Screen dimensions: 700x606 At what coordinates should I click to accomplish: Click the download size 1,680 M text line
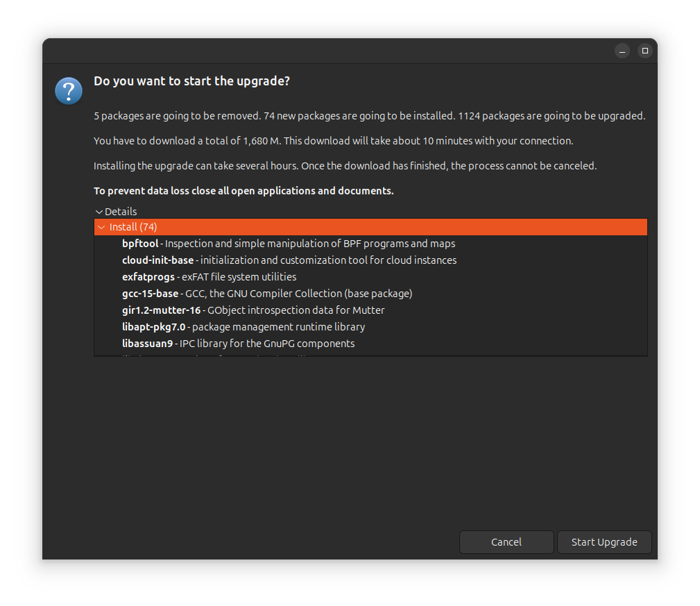pos(333,141)
